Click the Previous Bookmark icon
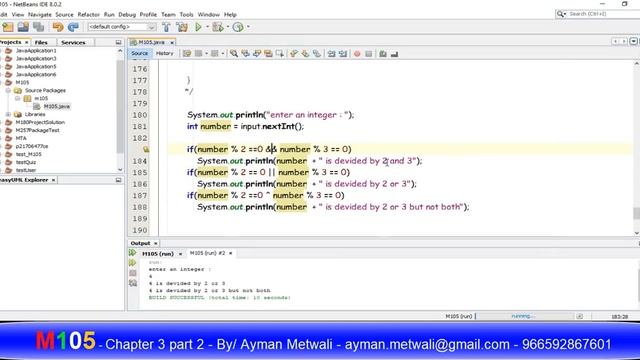 click(293, 54)
